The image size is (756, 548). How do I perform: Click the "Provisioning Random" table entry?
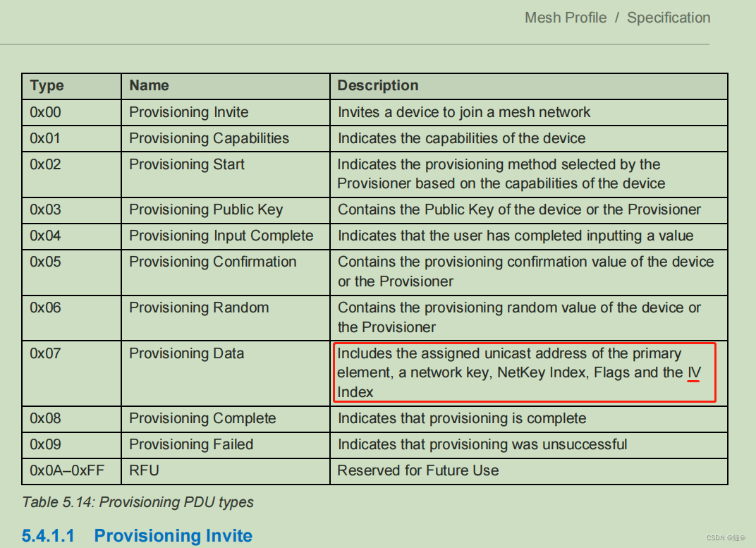[199, 308]
